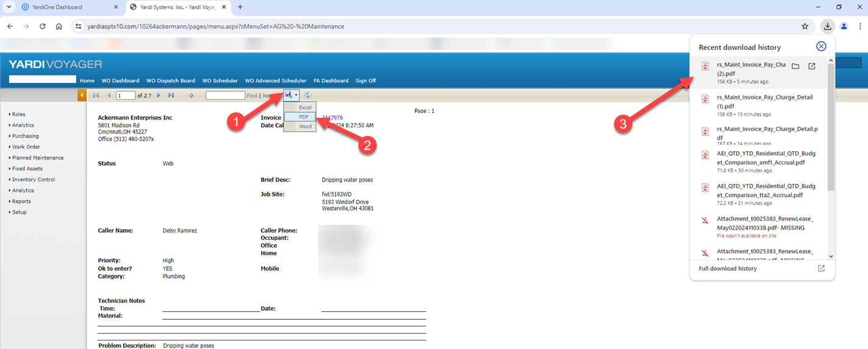Close the recent download history popup

(x=820, y=46)
